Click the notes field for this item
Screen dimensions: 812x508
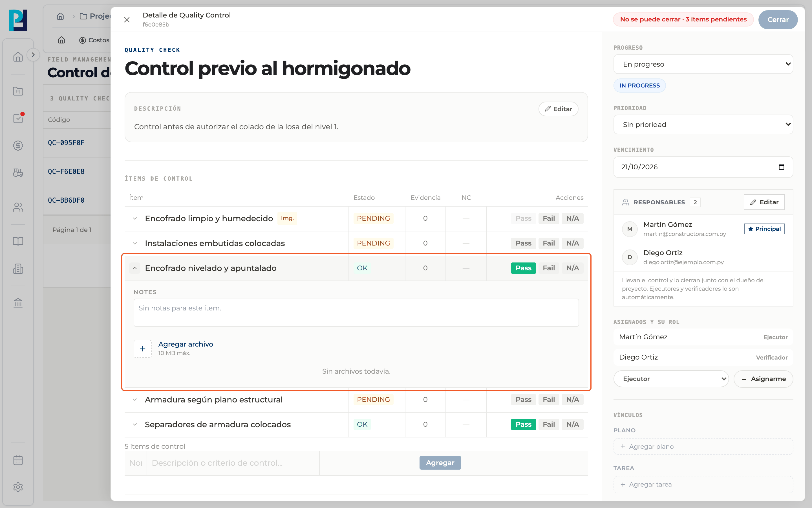pos(356,313)
